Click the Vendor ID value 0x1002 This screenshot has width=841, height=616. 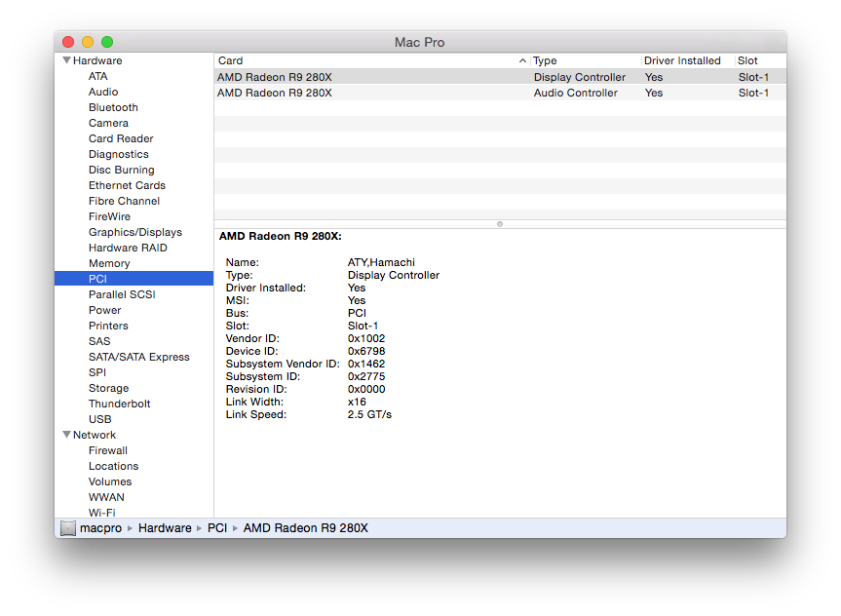pyautogui.click(x=366, y=338)
